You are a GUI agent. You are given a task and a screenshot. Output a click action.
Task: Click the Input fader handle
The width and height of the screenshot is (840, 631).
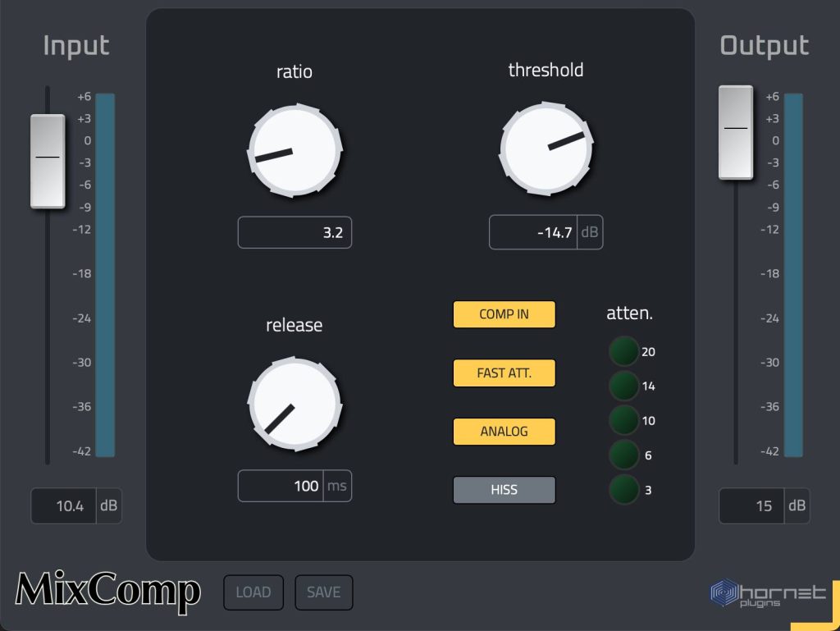point(48,161)
